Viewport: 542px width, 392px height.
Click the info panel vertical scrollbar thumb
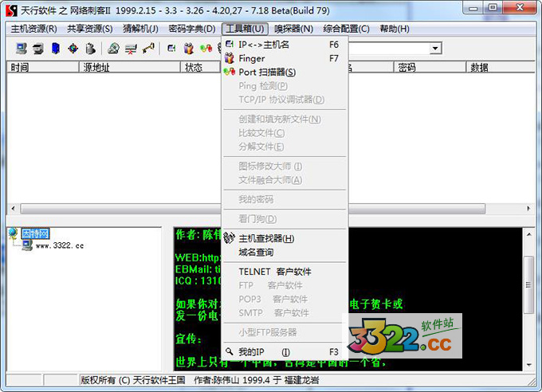click(529, 284)
